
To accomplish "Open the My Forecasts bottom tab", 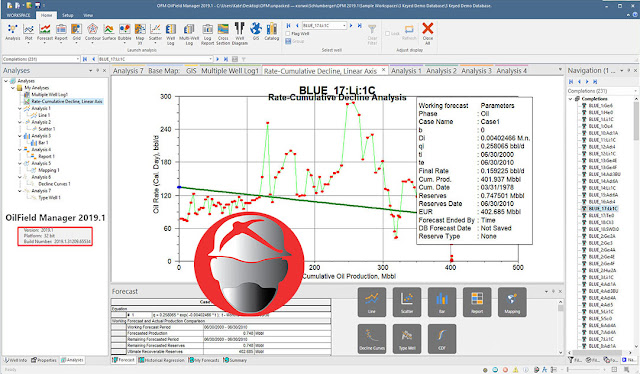I will tap(204, 360).
